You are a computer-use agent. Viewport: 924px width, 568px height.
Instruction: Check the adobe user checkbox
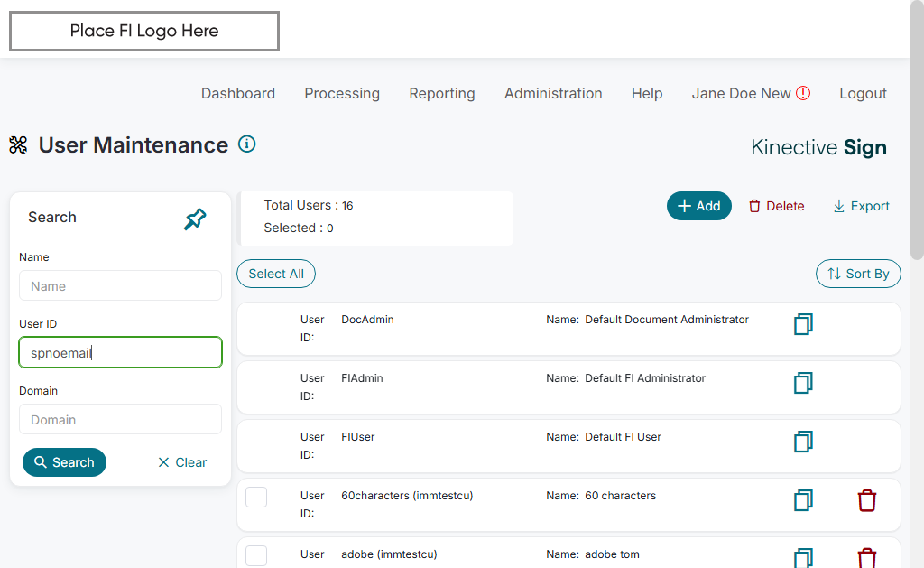click(x=256, y=555)
